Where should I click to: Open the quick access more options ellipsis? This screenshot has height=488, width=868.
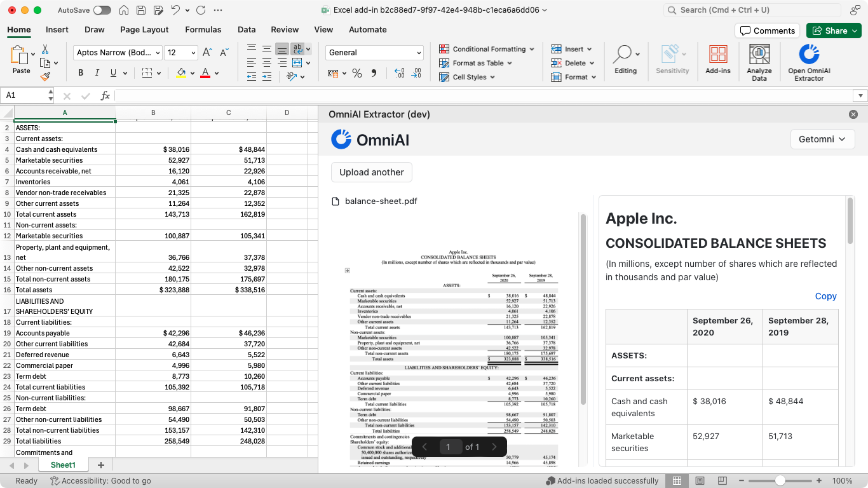point(218,10)
